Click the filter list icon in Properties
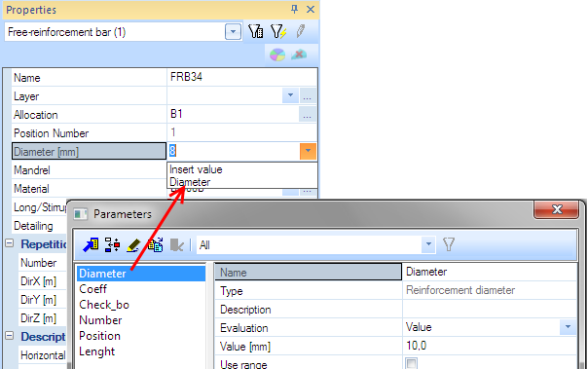This screenshot has width=588, height=369. pos(256,31)
